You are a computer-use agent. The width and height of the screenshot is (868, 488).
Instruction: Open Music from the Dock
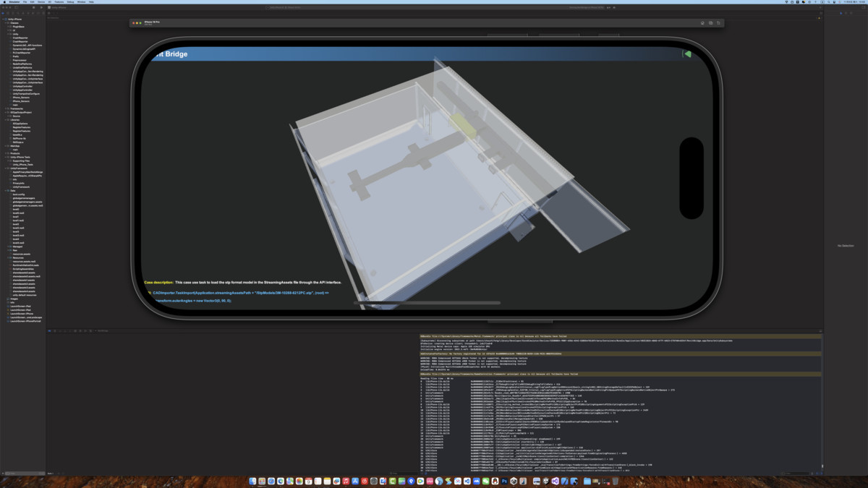pos(346,481)
